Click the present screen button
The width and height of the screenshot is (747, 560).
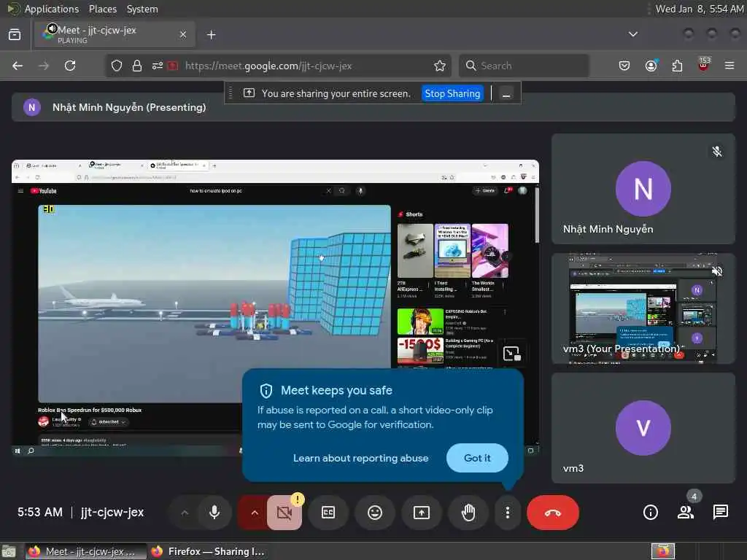[422, 513]
